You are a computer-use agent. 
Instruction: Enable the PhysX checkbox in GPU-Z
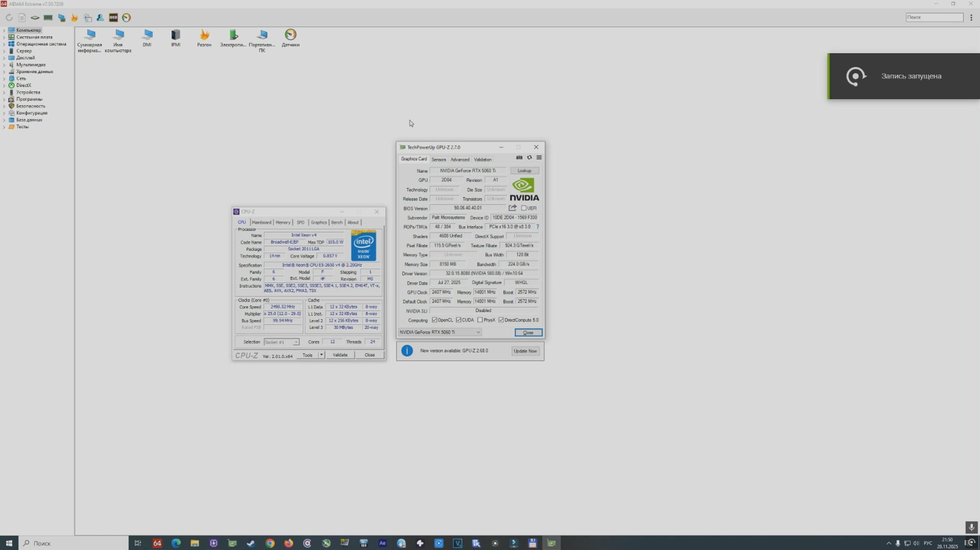tap(480, 320)
